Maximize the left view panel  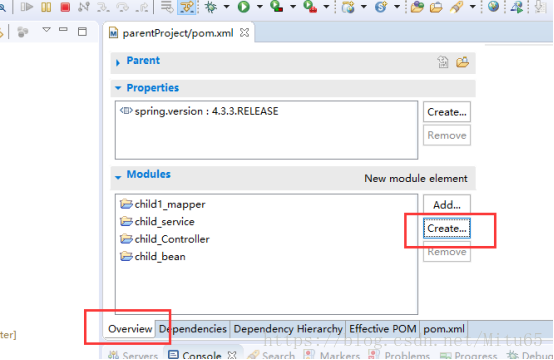(x=82, y=32)
